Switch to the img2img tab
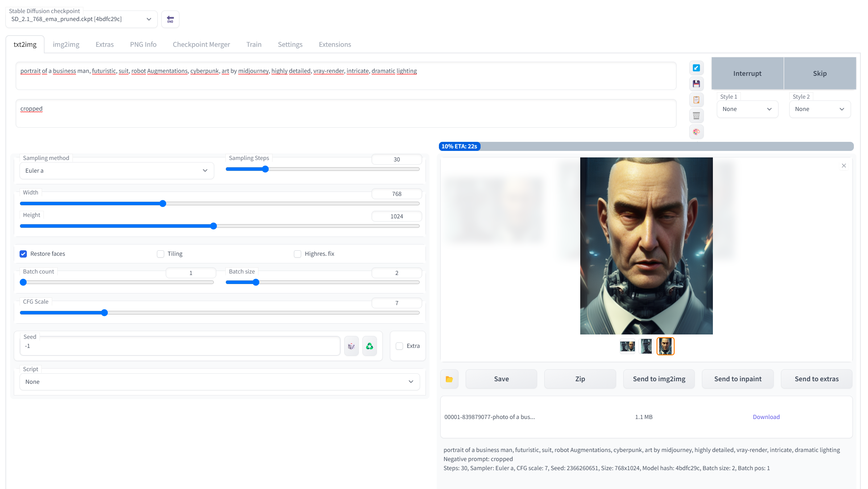The image size is (868, 489). pos(66,45)
